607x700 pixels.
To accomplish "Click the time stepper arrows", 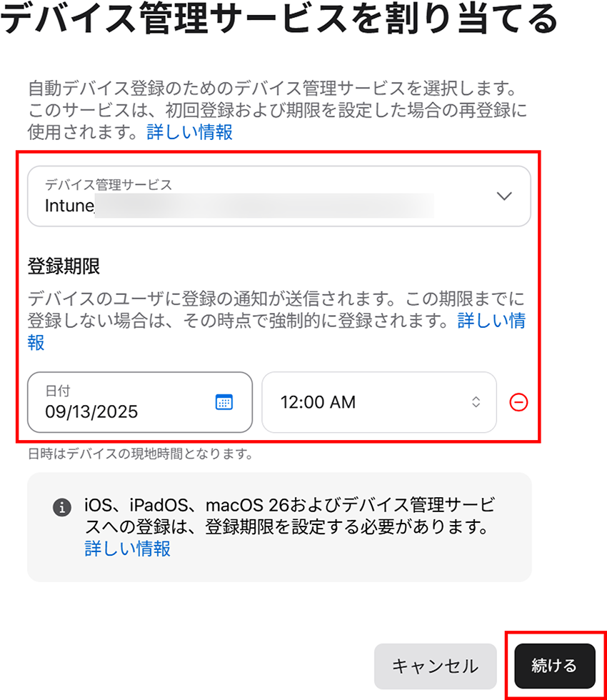I will [x=476, y=402].
